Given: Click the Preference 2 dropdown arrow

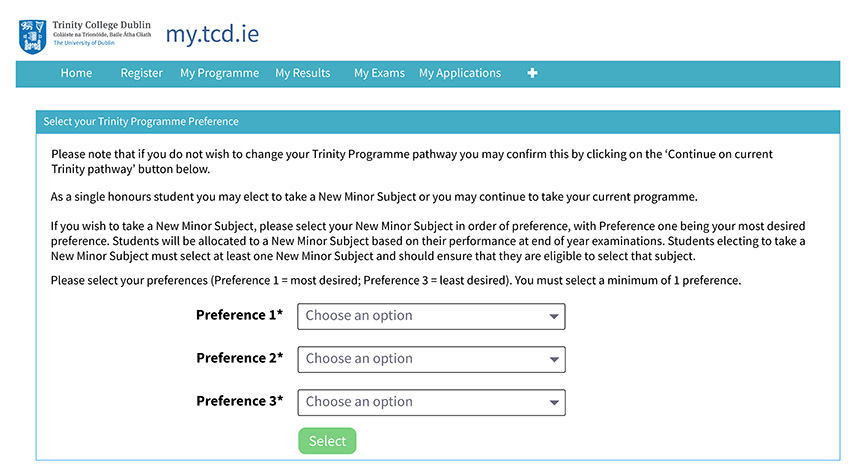Looking at the screenshot, I should click(553, 359).
